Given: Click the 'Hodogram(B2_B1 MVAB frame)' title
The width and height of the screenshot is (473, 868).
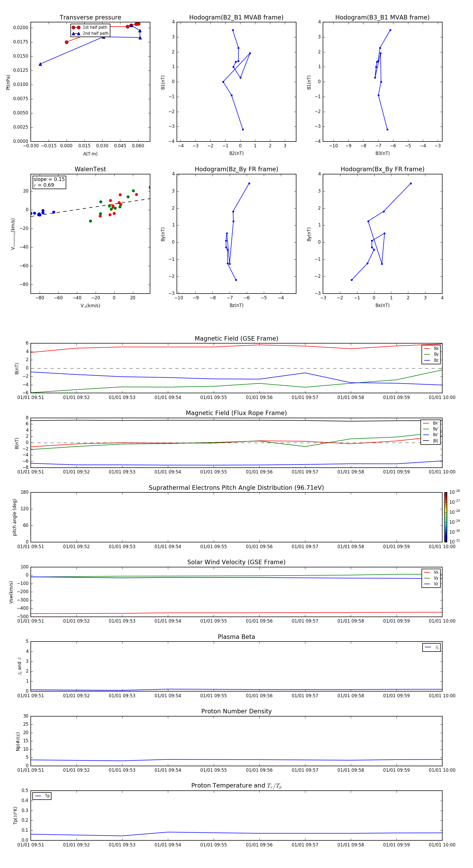Looking at the screenshot, I should click(236, 18).
